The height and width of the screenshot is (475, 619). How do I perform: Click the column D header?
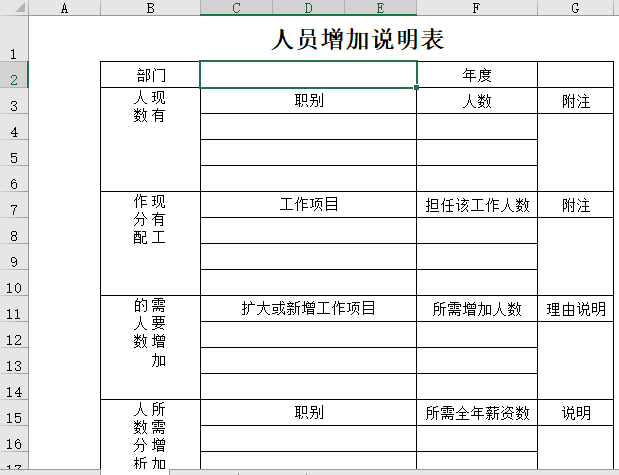pyautogui.click(x=308, y=8)
